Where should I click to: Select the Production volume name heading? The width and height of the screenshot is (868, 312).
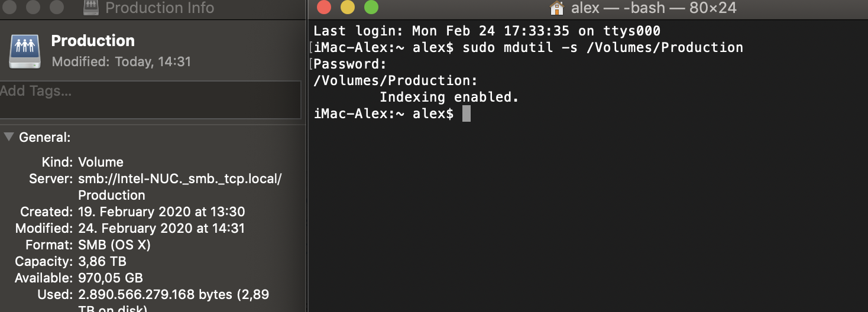[93, 41]
